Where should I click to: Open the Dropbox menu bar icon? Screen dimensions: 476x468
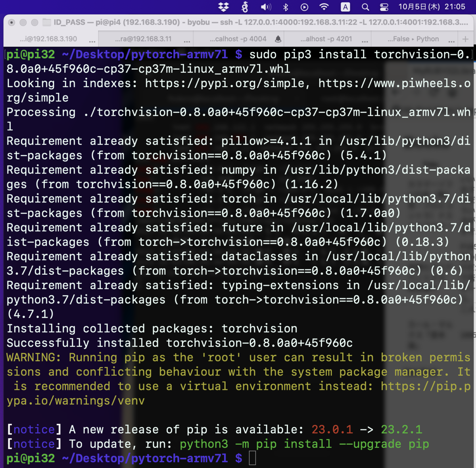[x=224, y=7]
